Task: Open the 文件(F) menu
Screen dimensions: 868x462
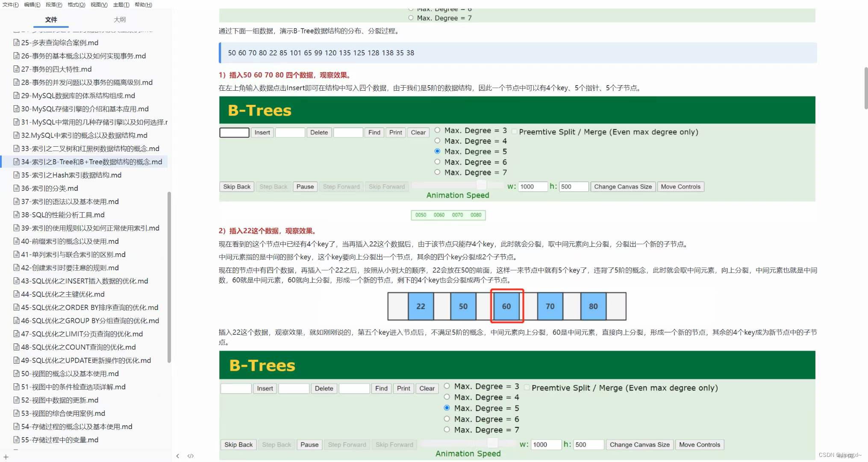Action: click(x=11, y=5)
